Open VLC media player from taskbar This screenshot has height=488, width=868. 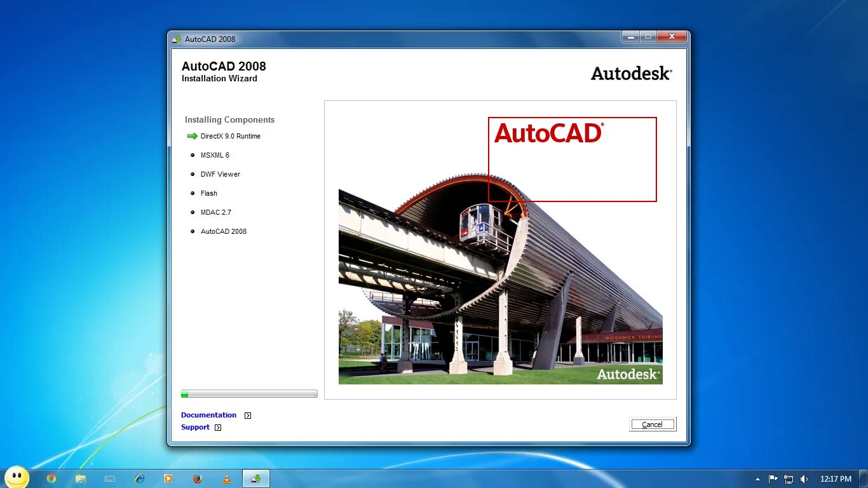coord(227,478)
